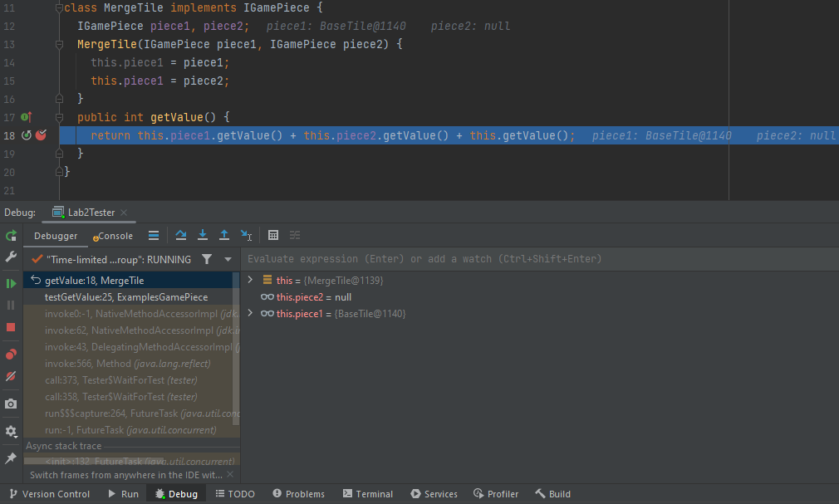The height and width of the screenshot is (504, 839).
Task: Resume program with green play icon
Action: pyautogui.click(x=11, y=283)
